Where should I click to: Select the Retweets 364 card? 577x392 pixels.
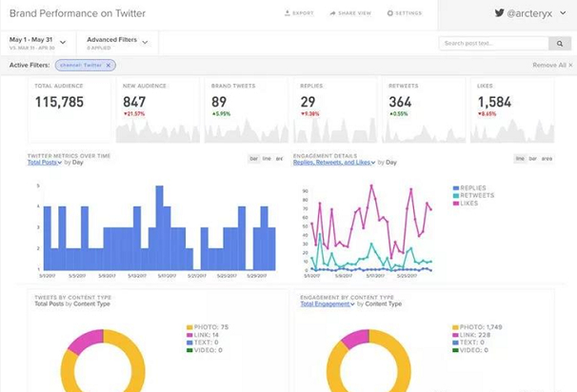pos(424,110)
